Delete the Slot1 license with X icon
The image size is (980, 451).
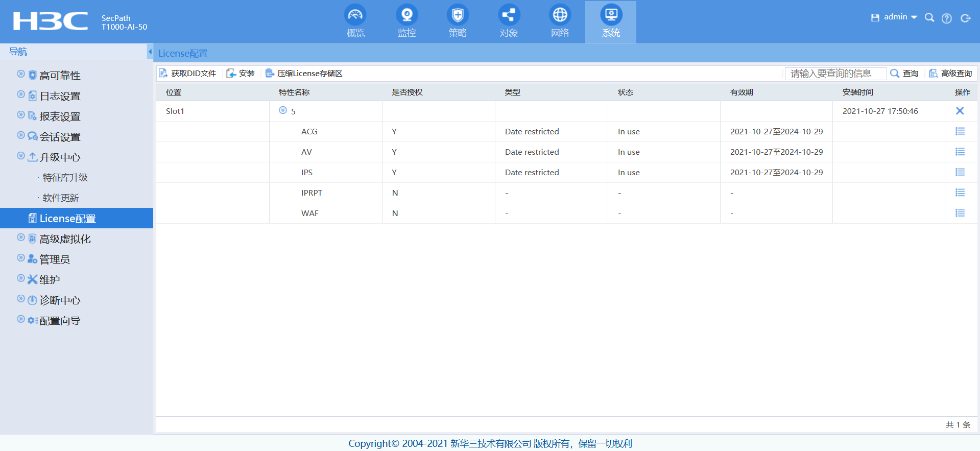pyautogui.click(x=960, y=111)
